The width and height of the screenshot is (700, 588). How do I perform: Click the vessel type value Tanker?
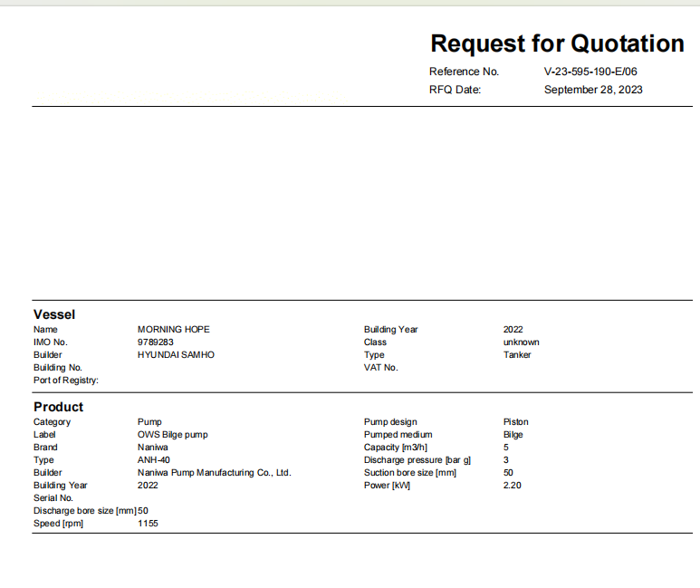tap(517, 355)
